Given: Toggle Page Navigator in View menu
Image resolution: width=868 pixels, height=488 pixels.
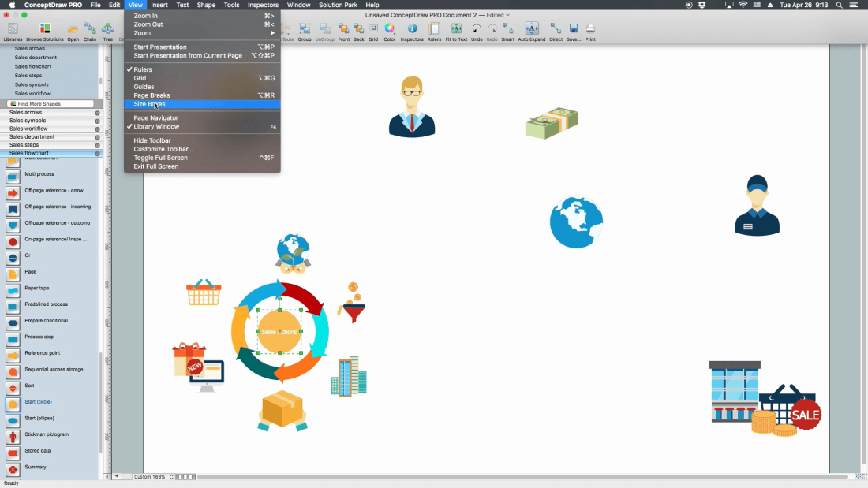Looking at the screenshot, I should click(202, 117).
